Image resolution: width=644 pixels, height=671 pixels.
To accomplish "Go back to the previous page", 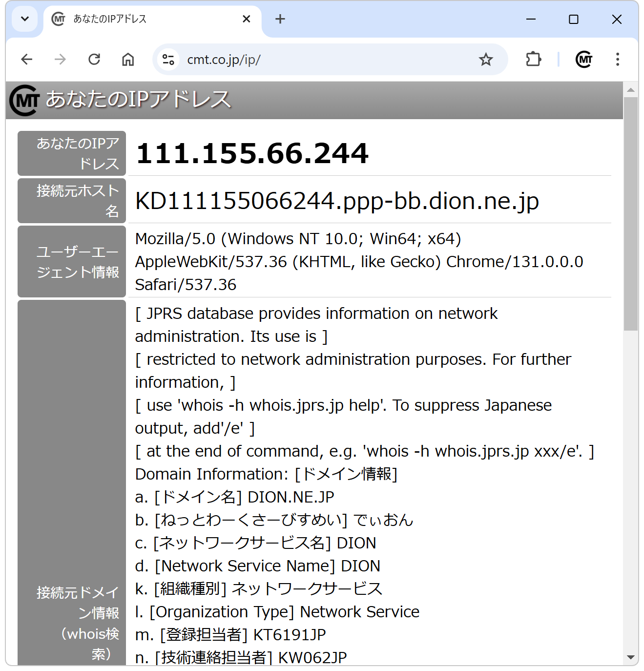I will pos(27,60).
